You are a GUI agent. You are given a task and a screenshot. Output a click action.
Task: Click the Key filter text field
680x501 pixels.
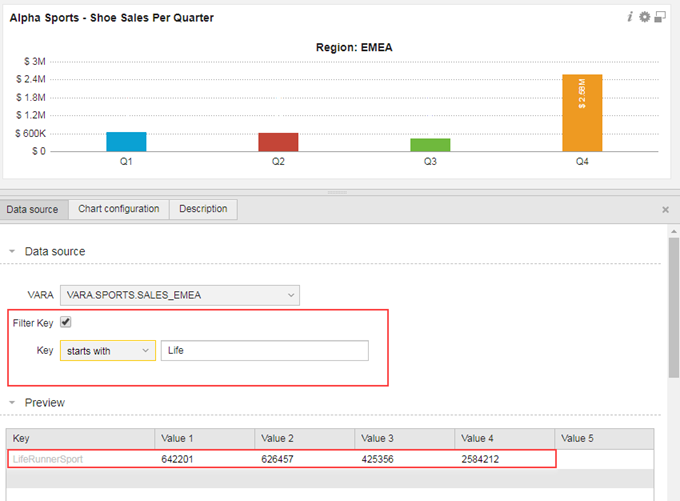(264, 351)
